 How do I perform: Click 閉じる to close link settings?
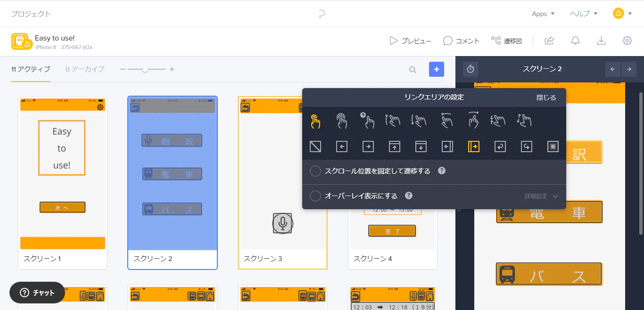(546, 98)
